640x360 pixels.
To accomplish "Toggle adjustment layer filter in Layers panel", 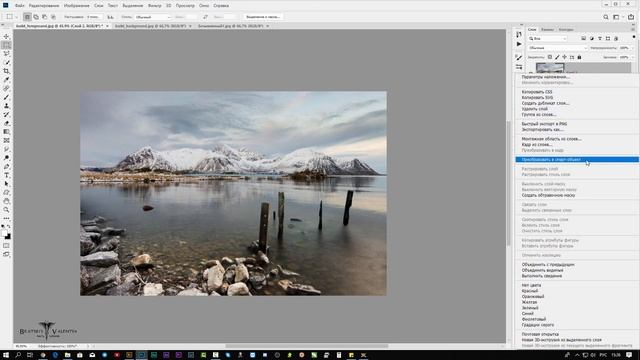I will (x=592, y=38).
